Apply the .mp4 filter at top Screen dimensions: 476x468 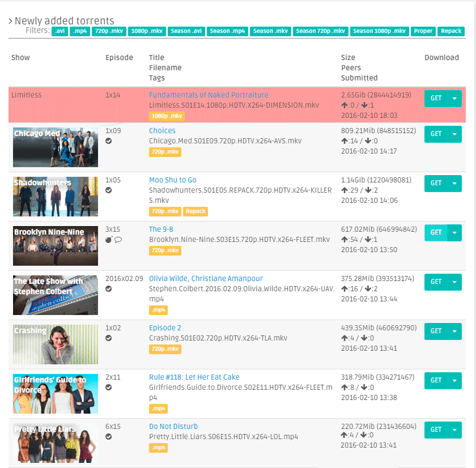click(80, 31)
